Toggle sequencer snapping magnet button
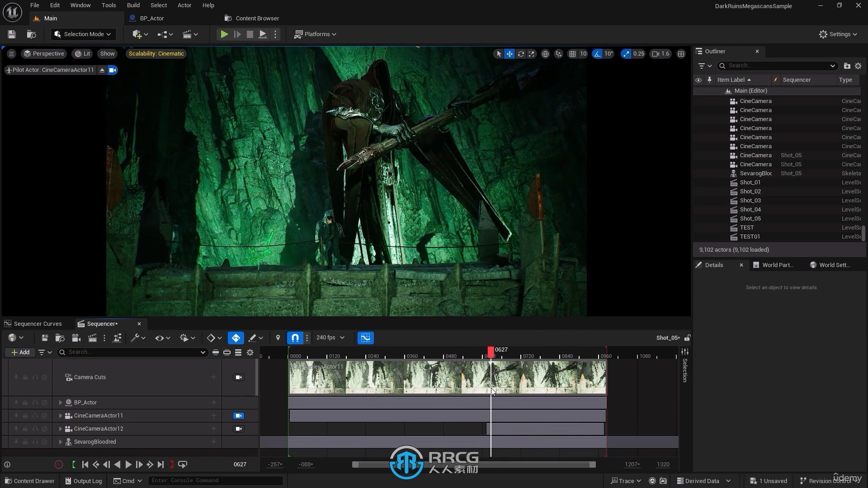868x488 pixels. [x=295, y=338]
